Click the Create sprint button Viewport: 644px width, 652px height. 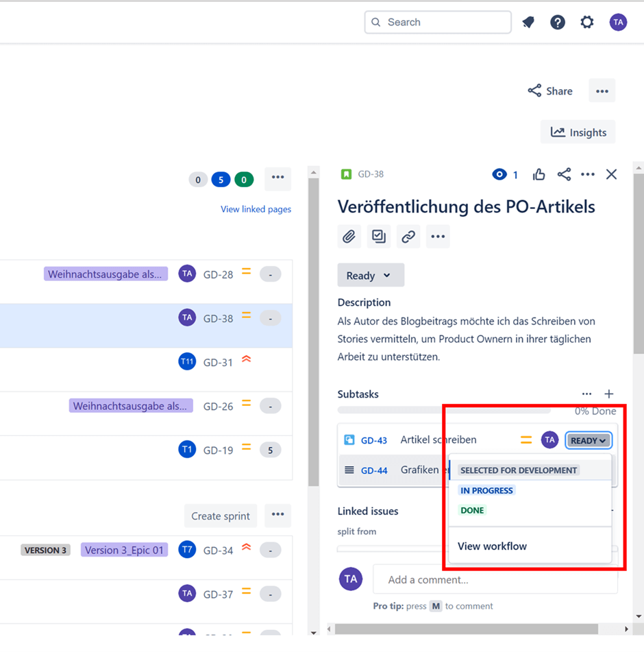click(x=221, y=516)
